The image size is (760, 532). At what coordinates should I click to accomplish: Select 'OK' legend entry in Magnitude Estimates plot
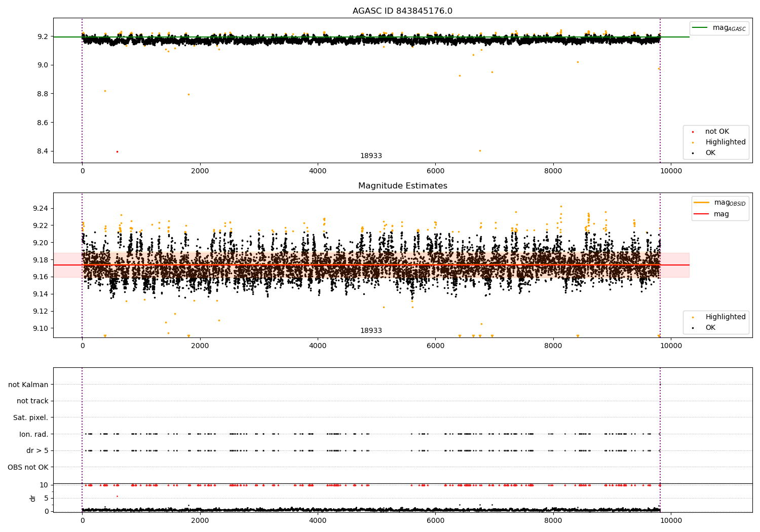click(710, 328)
